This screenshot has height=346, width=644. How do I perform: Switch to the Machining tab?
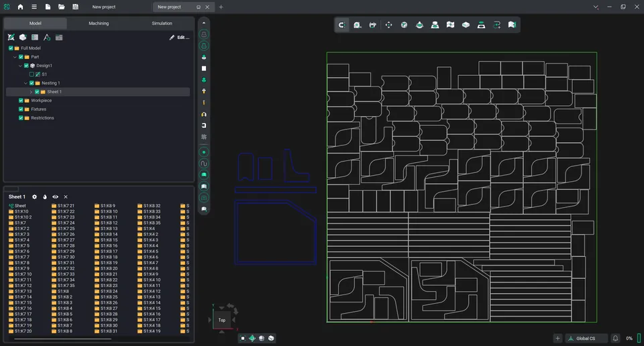tap(99, 23)
